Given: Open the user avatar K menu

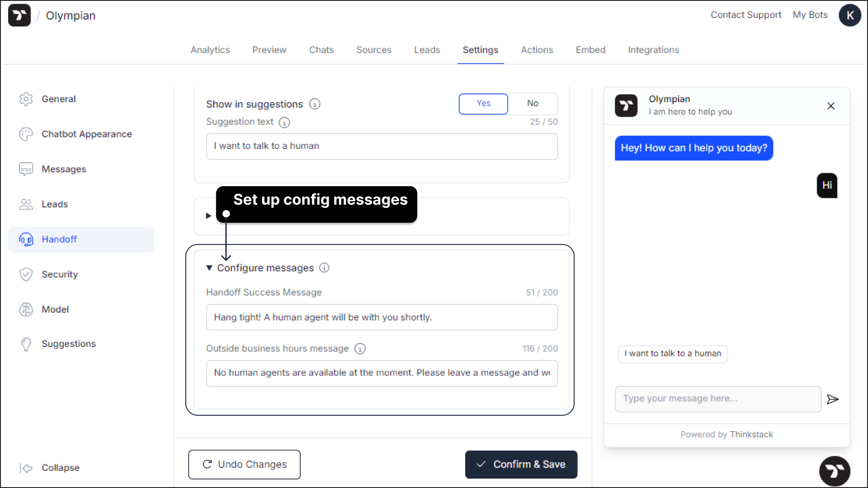Looking at the screenshot, I should coord(850,15).
